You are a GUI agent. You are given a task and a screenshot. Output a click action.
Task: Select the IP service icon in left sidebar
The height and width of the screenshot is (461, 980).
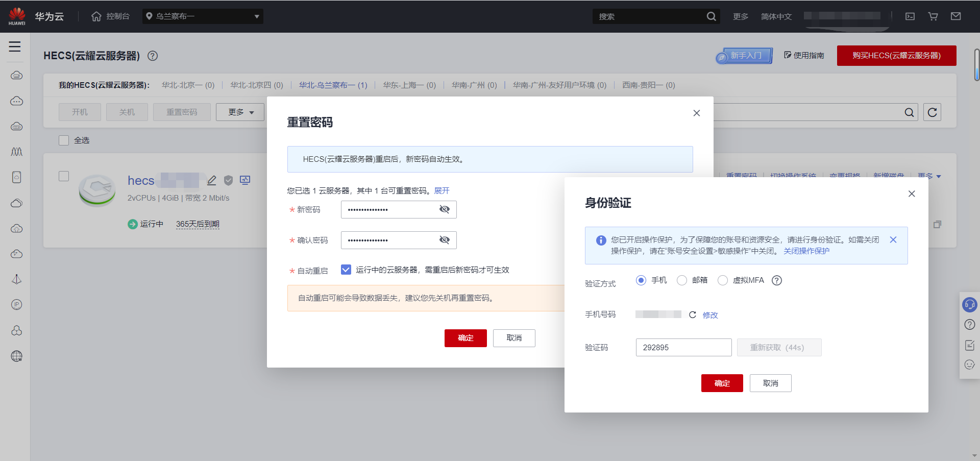17,304
